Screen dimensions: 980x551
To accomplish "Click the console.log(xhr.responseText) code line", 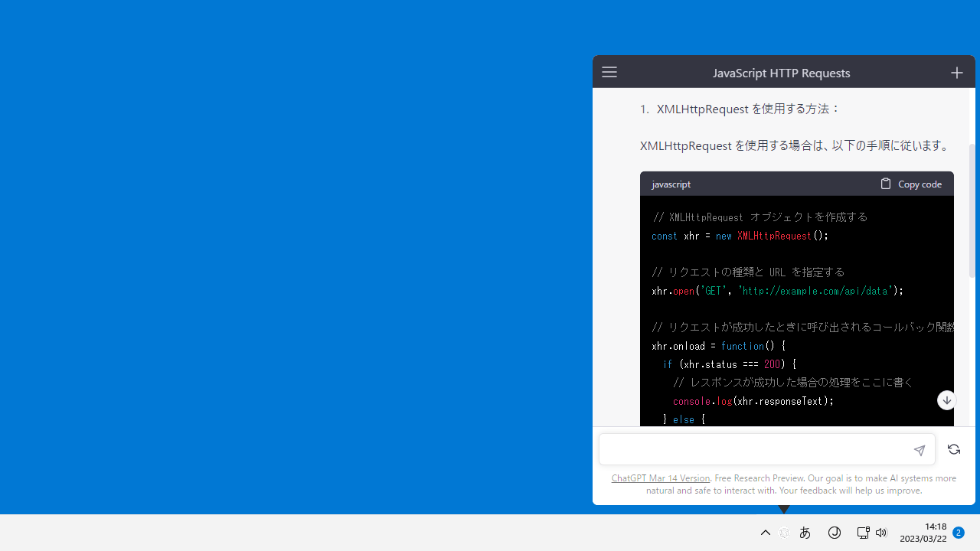I will click(x=753, y=401).
